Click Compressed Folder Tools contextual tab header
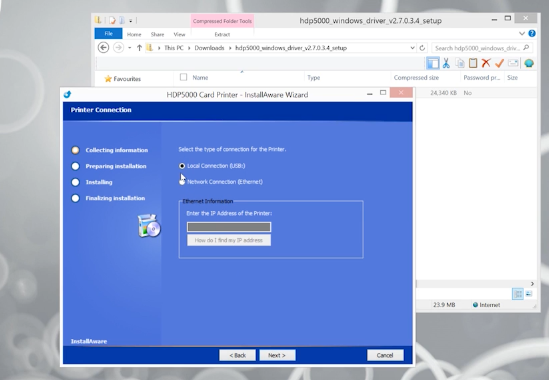Screen dimensions: 549x380 [222, 21]
